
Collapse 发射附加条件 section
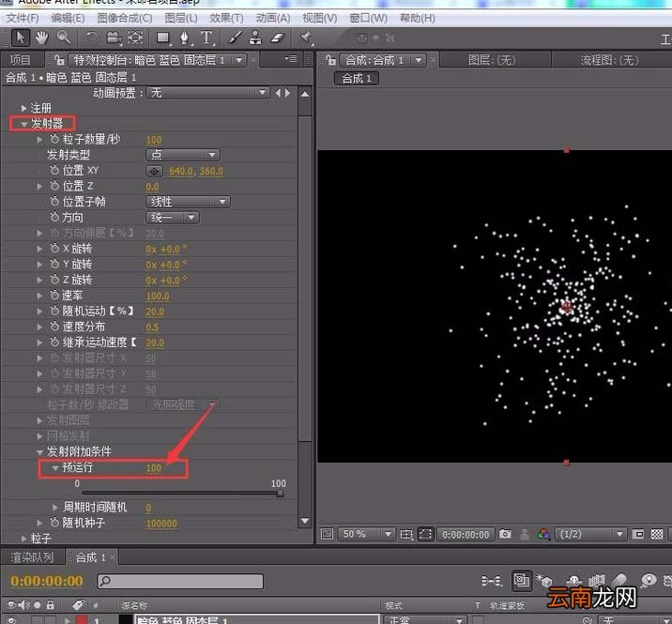(39, 452)
